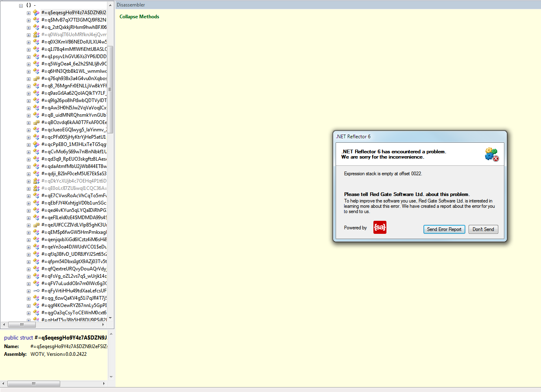The image size is (541, 392).
Task: Click the class icon beside #=q1J78q4mMfIWfiEhtU8ASLC
Action: [36, 49]
